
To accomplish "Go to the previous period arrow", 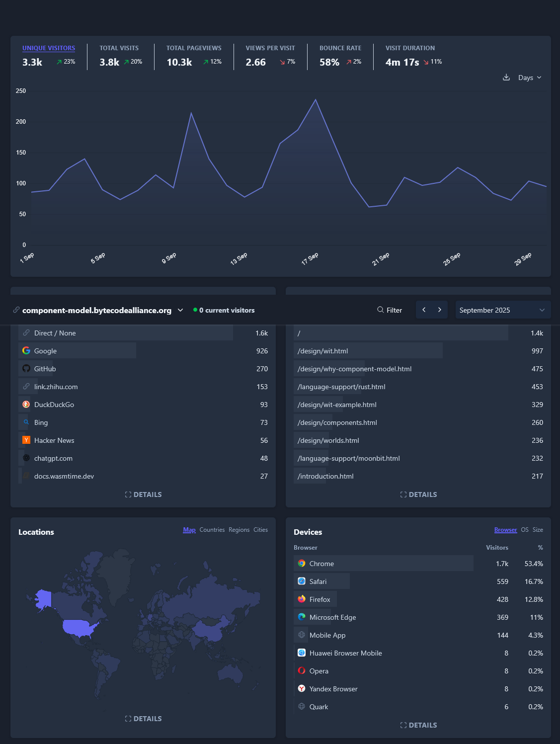I will [424, 310].
